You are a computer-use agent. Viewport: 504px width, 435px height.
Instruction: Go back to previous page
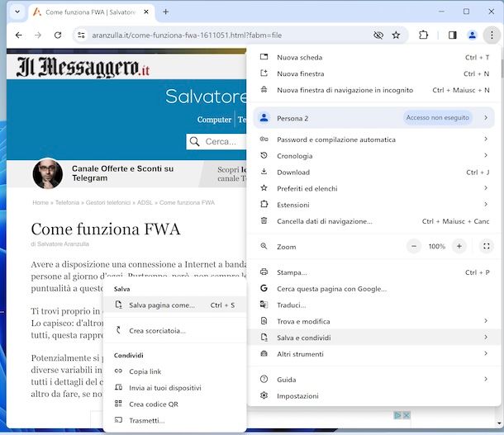[x=19, y=35]
